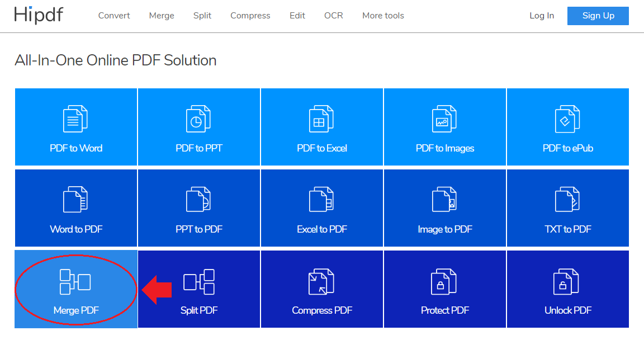This screenshot has width=644, height=340.
Task: Click the Excel to PDF icon
Action: (x=321, y=200)
